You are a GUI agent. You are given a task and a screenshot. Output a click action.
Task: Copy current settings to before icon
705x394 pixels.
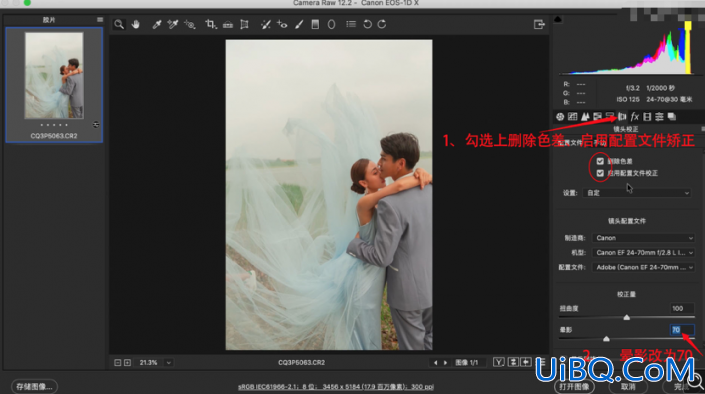pos(526,362)
